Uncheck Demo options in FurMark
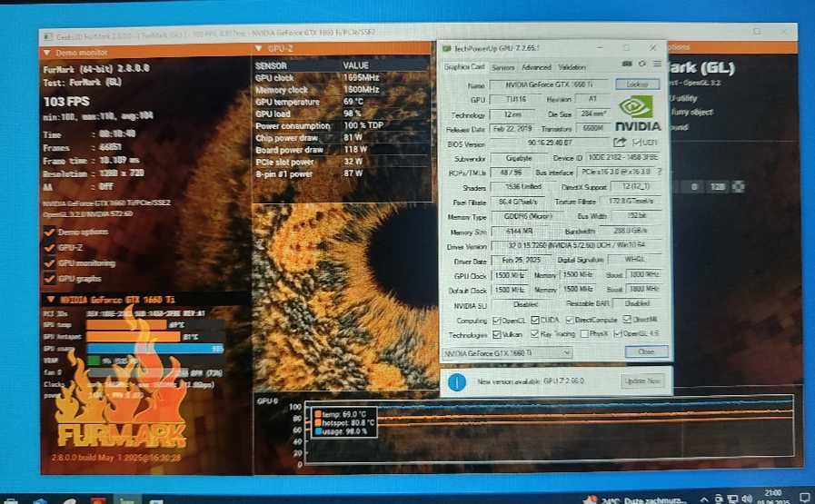The height and width of the screenshot is (504, 815). tap(50, 232)
